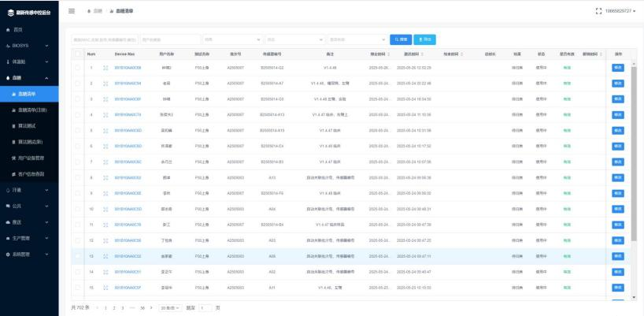644x316 pixels.
Task: Check the checkbox for row 13
Action: point(78,256)
